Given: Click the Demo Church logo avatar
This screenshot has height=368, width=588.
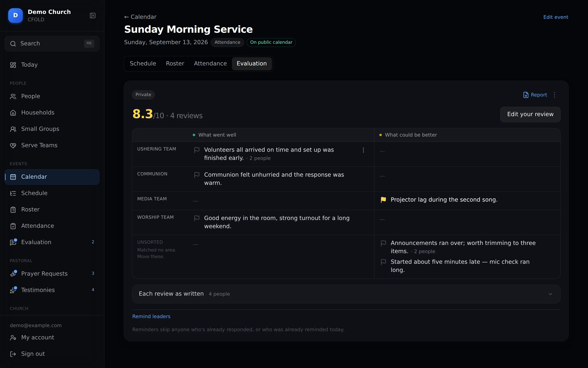Looking at the screenshot, I should point(16,16).
